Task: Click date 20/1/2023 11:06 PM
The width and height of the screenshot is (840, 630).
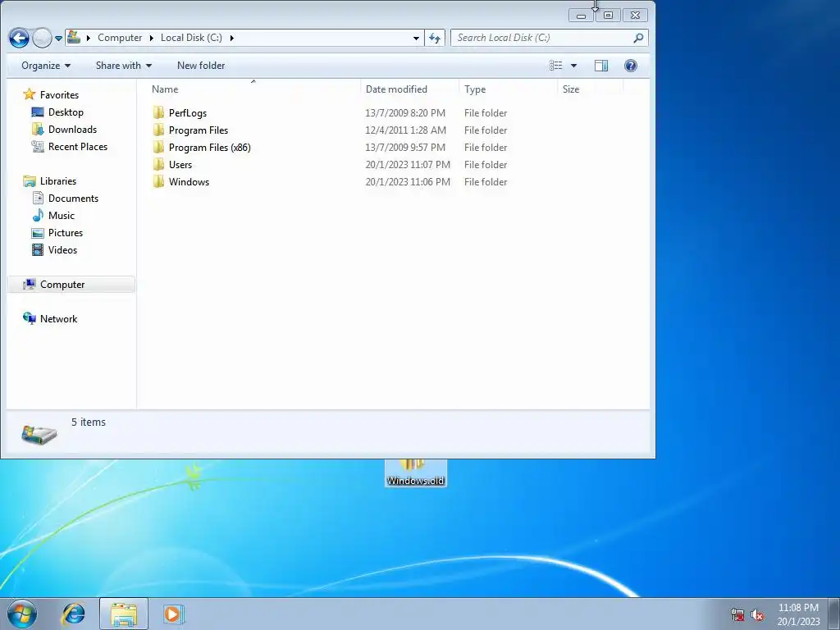Action: (408, 181)
